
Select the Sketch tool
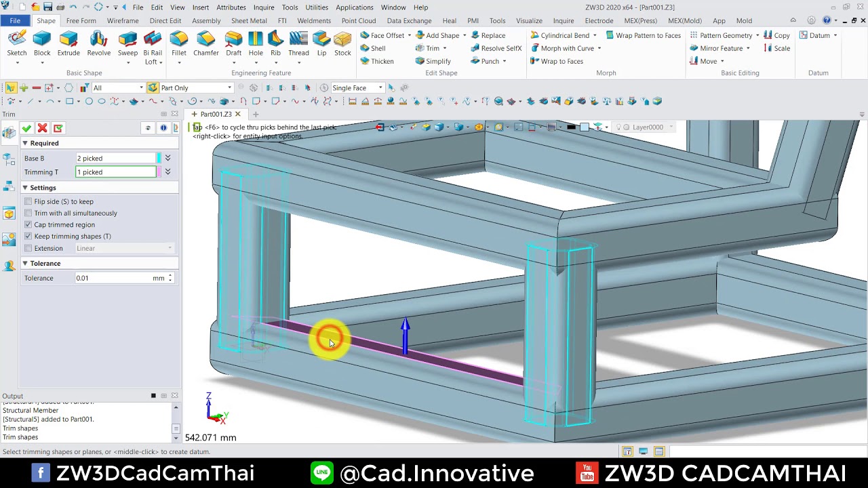point(17,43)
